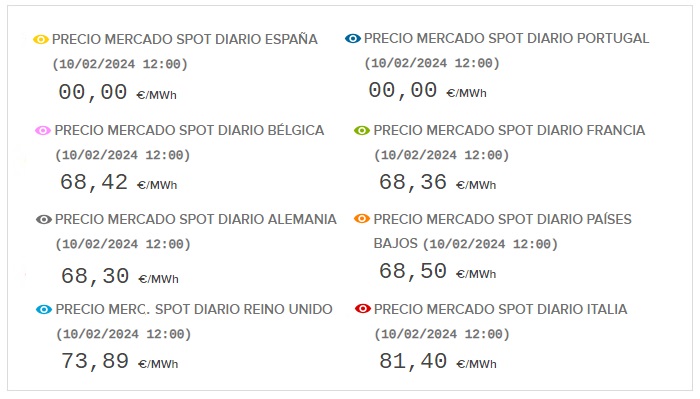Screen dimensions: 700x399
Task: Toggle the light blue eye for Reino Unido
Action: coord(44,309)
